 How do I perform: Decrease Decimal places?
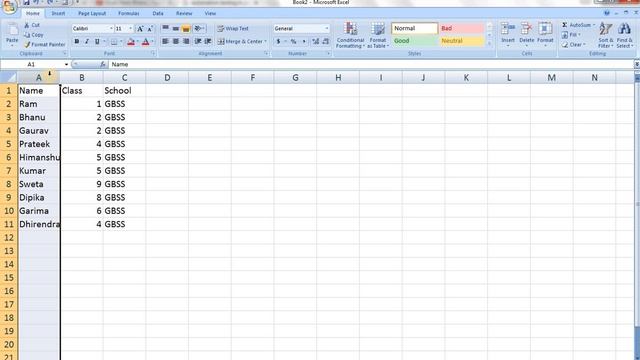click(326, 42)
